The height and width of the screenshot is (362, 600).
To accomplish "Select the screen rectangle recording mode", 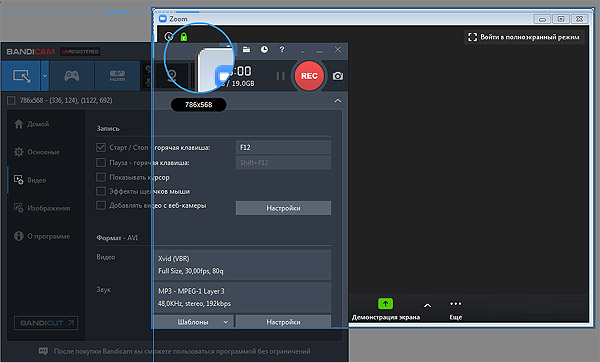I will 21,76.
